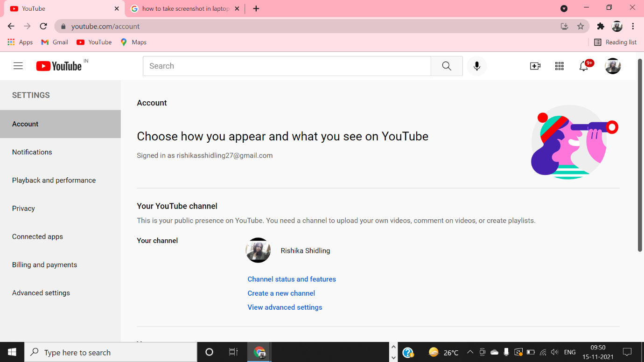This screenshot has height=362, width=644.
Task: Select the YouTube browser tab
Action: click(64, 8)
